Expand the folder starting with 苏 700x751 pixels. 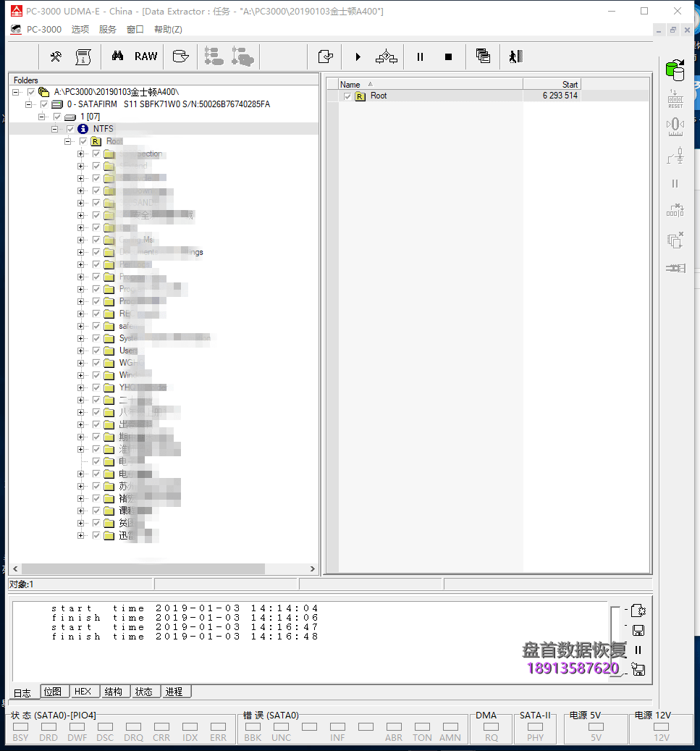[x=80, y=486]
